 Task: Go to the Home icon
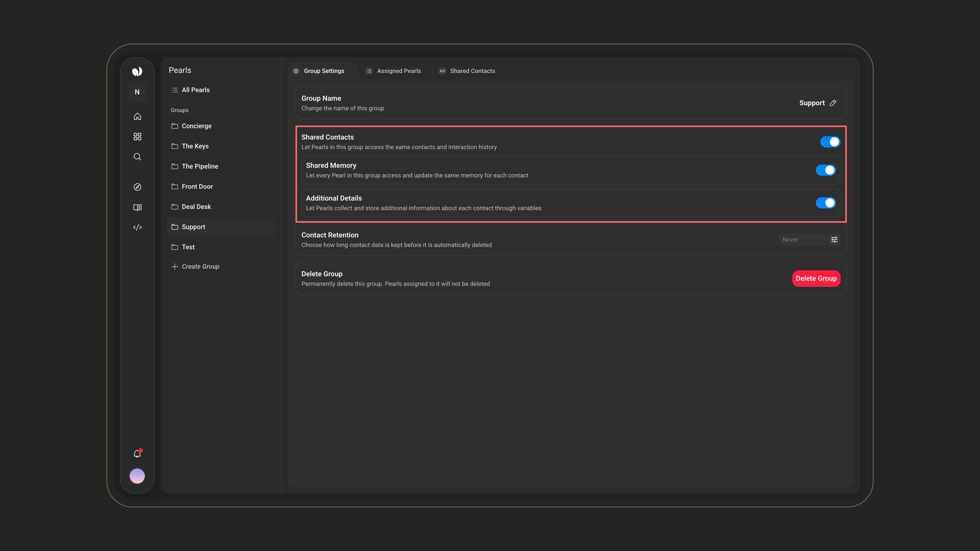(137, 116)
